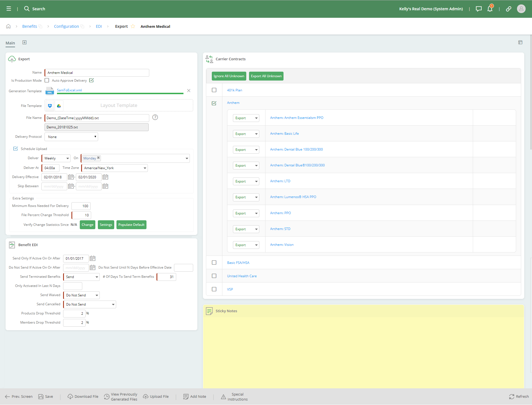The image size is (532, 405).
Task: Click the Change button for statistics
Action: (x=88, y=225)
